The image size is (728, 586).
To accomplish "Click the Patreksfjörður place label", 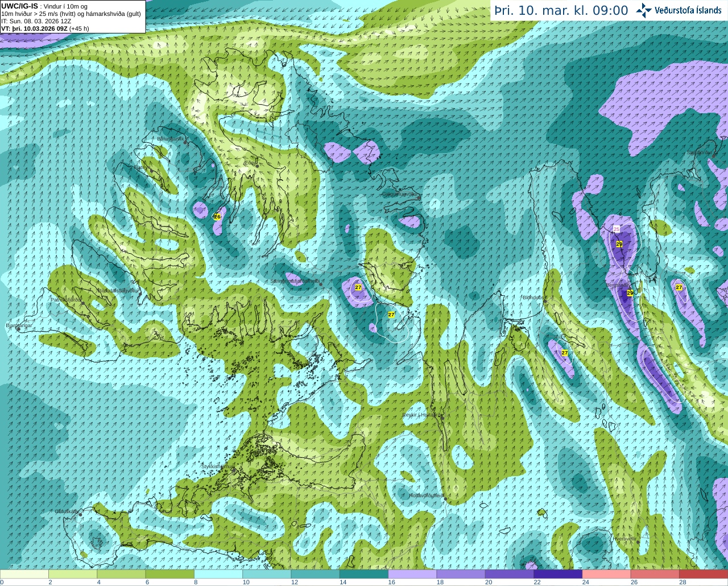I will (67, 299).
